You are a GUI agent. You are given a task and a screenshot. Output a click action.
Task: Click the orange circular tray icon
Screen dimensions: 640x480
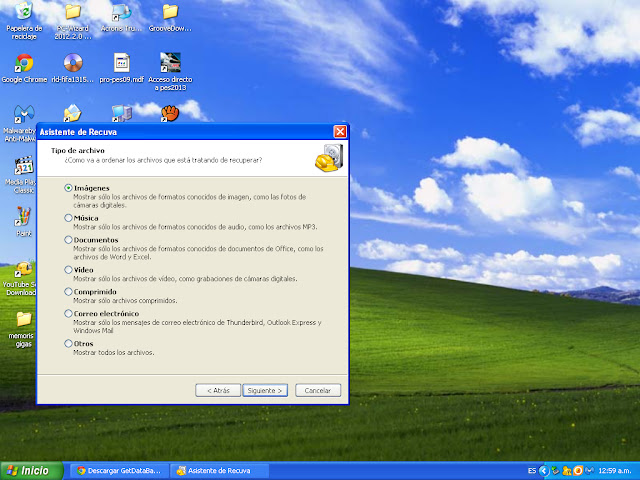[578, 471]
